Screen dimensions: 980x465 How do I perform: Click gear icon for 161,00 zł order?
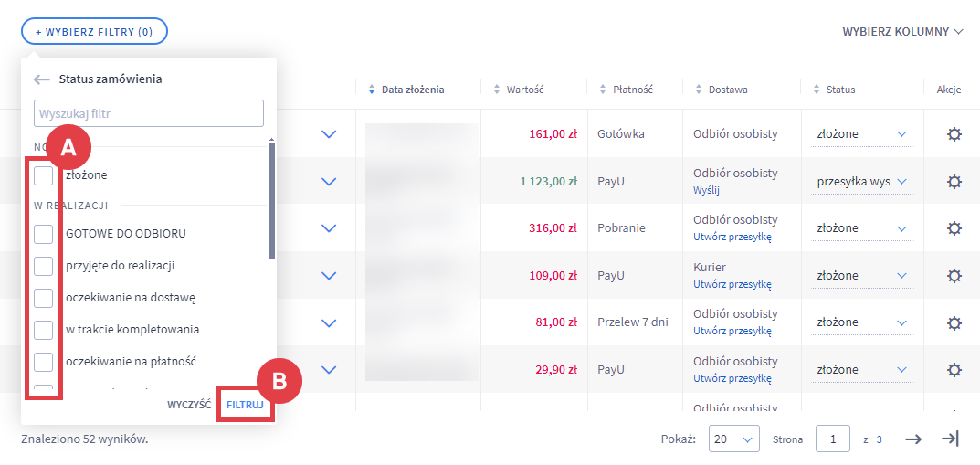954,134
